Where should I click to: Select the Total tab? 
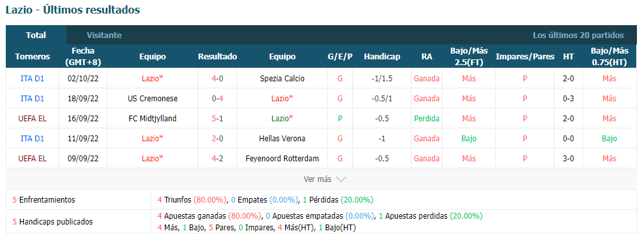pyautogui.click(x=36, y=35)
